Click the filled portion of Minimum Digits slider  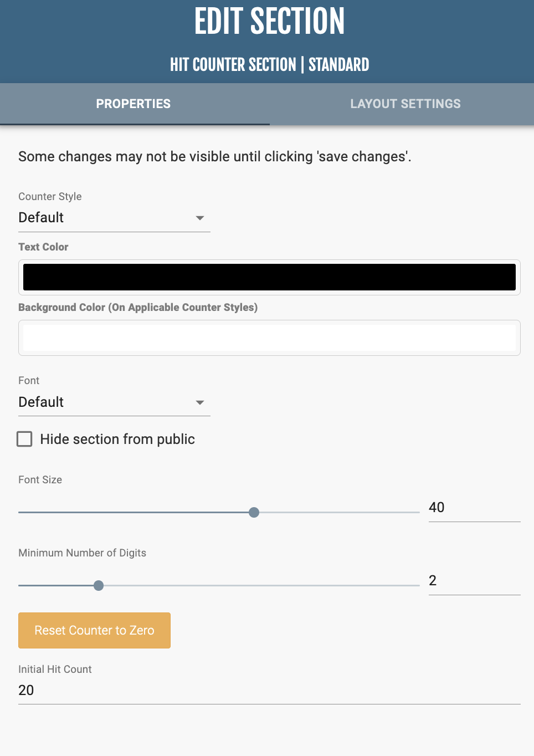[55, 585]
